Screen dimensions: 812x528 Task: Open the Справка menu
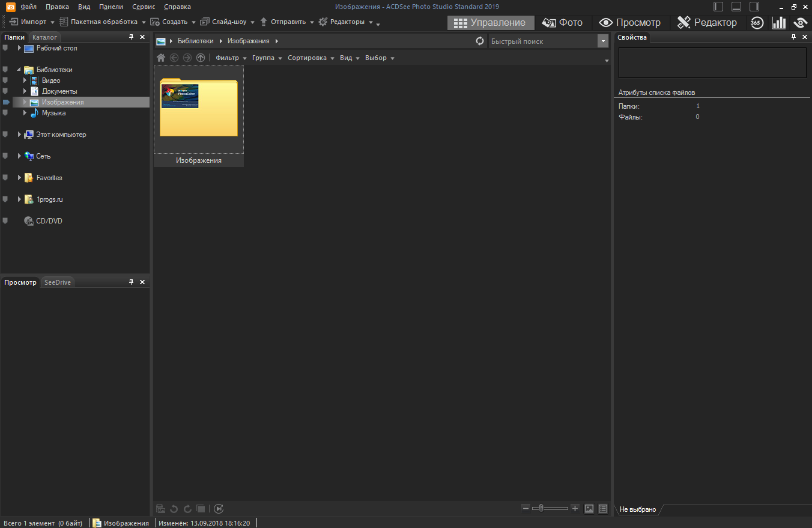[177, 7]
